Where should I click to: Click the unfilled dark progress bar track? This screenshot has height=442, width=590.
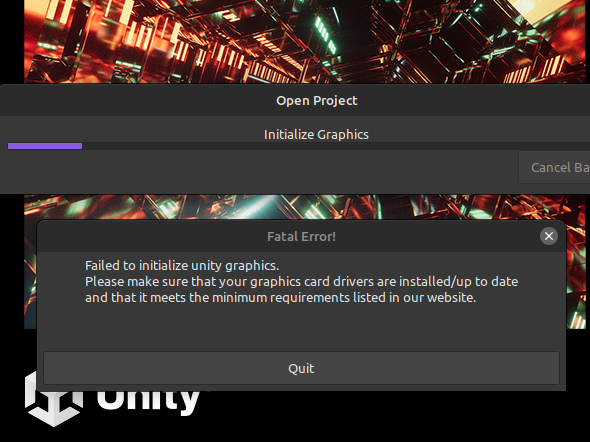[336, 146]
